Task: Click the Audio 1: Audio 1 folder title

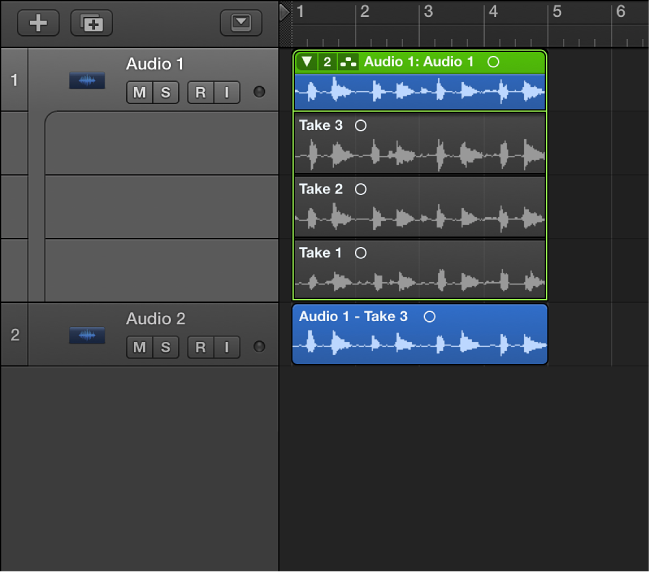Action: pos(419,62)
